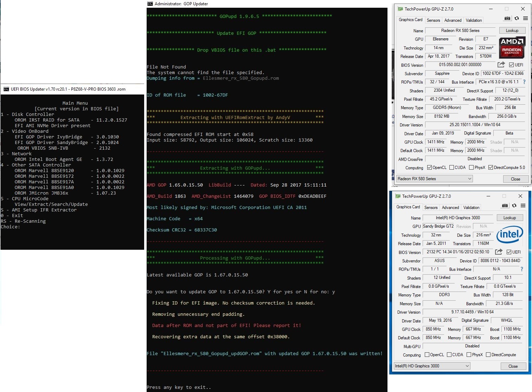Click the line "OROM VBIOS SNB-IVB - 2132"
The height and width of the screenshot is (392, 532).
(64, 148)
